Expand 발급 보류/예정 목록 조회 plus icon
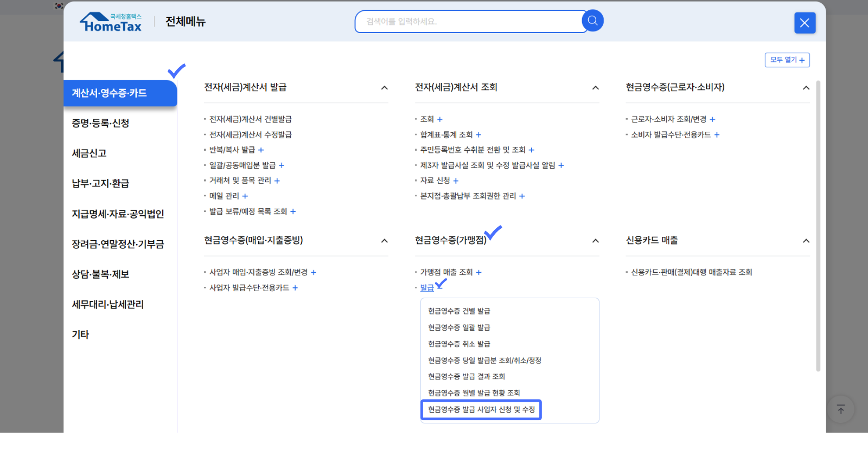868x450 pixels. click(293, 211)
